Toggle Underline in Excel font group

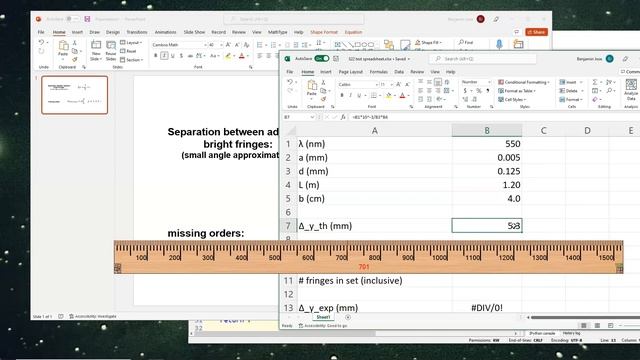click(359, 95)
